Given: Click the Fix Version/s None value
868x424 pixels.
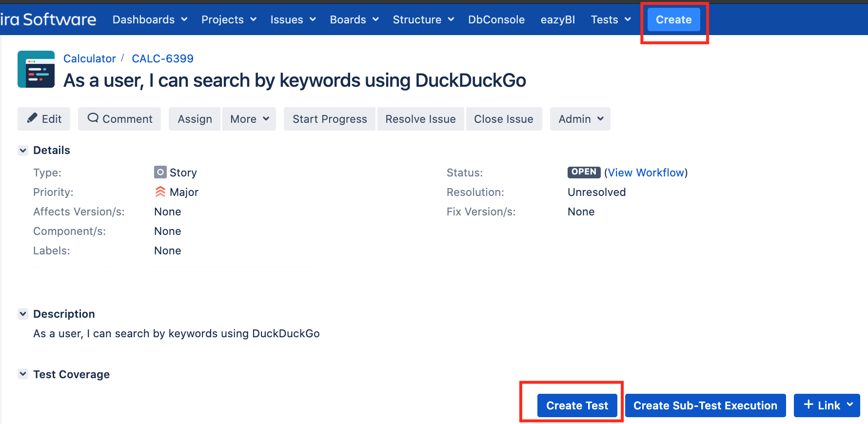Looking at the screenshot, I should (x=581, y=212).
